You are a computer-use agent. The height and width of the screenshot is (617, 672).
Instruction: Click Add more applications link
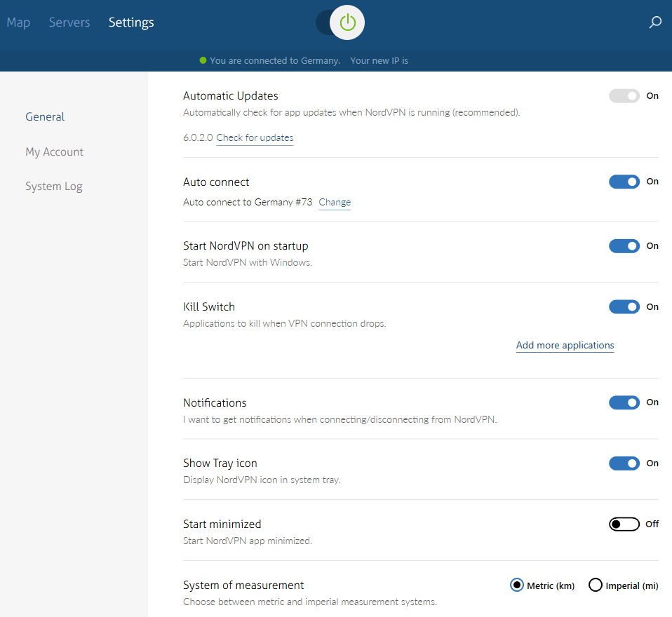point(565,346)
